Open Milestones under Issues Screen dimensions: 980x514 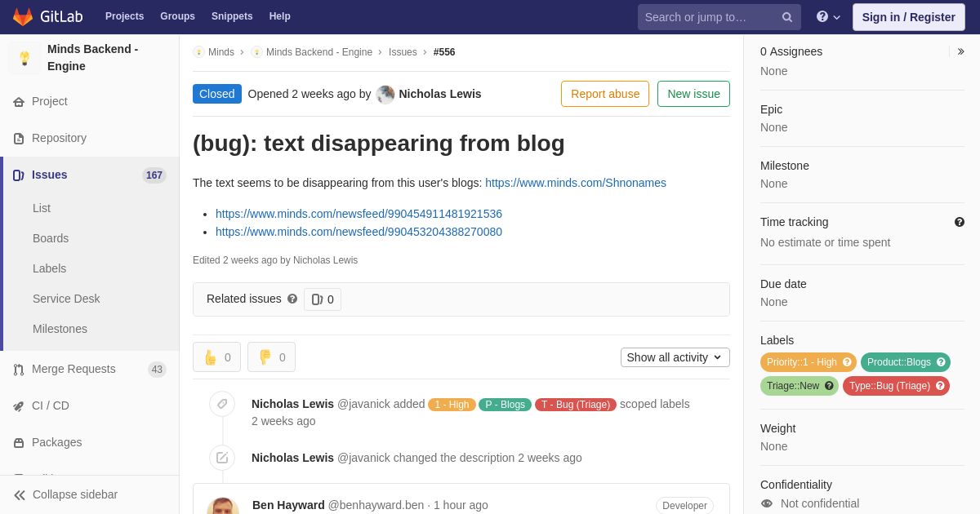pos(60,329)
